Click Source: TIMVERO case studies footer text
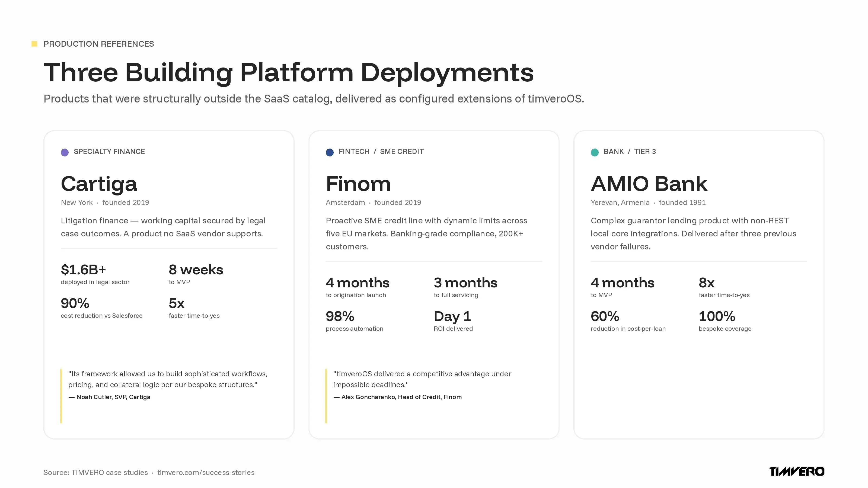This screenshot has width=868, height=488. 96,473
